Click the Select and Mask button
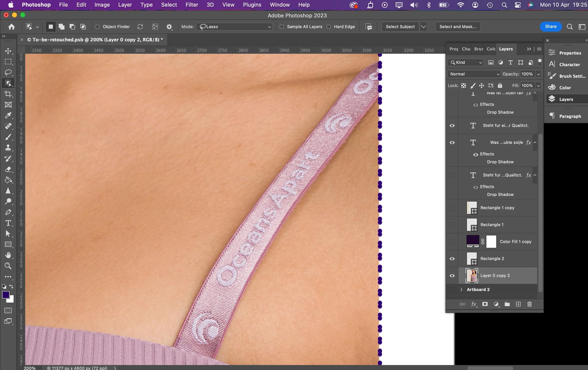The image size is (588, 370). pos(458,27)
